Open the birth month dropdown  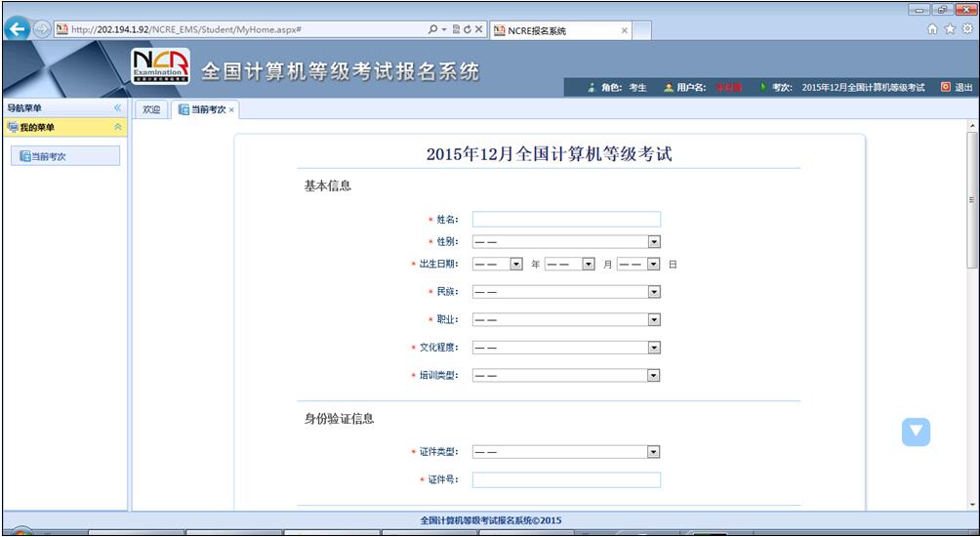point(570,265)
